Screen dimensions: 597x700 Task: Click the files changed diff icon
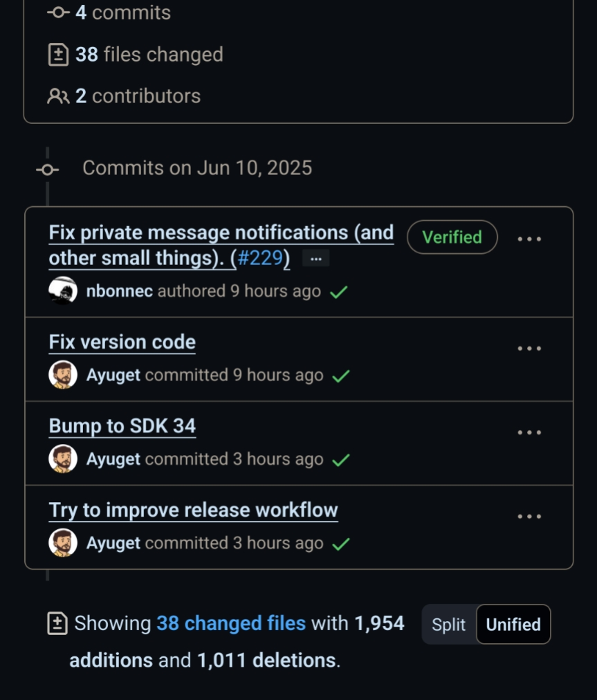point(58,55)
